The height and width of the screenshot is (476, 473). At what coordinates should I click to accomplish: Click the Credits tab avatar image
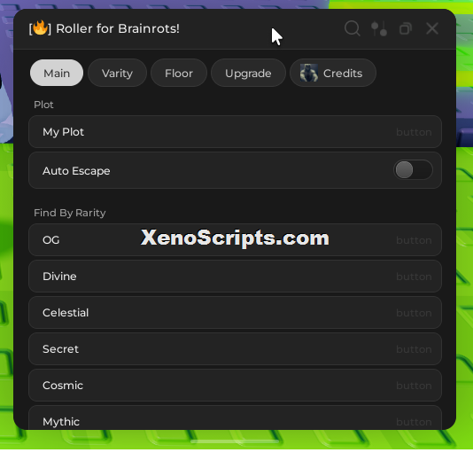tap(309, 73)
